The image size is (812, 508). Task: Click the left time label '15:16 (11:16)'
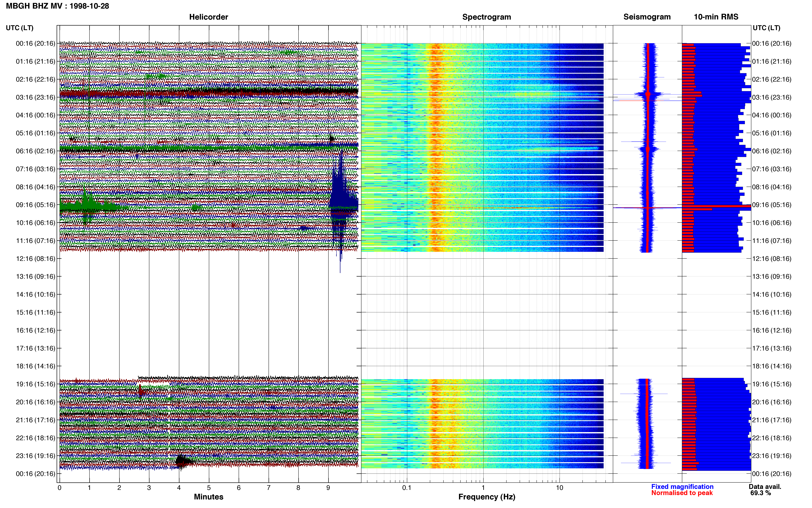coord(35,313)
